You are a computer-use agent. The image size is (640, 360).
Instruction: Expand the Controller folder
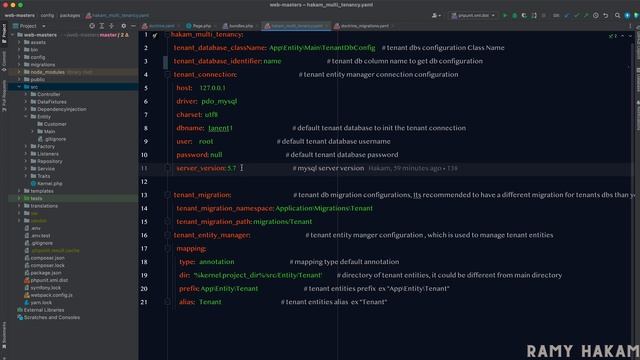pyautogui.click(x=26, y=94)
